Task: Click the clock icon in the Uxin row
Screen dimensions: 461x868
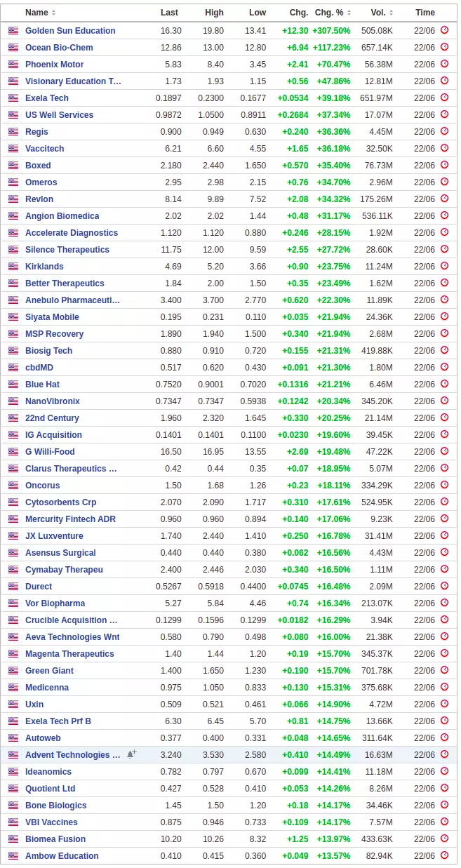Action: click(x=444, y=704)
